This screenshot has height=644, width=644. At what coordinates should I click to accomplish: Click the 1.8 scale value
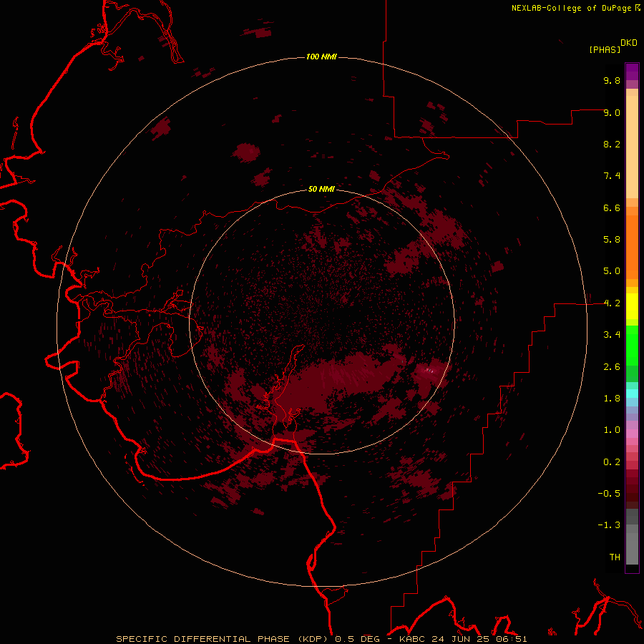[612, 399]
